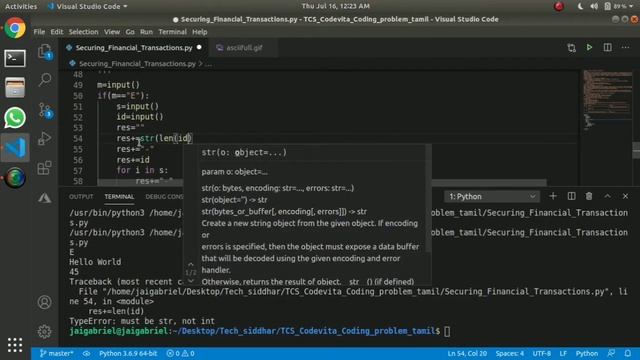This screenshot has height=360, width=640.
Task: Open the clock Thu Jul 16 calendar
Action: (x=336, y=6)
